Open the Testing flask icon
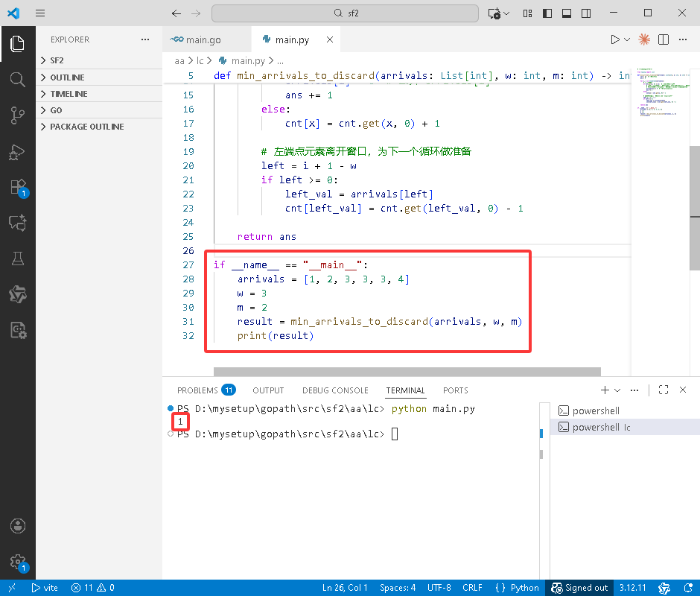This screenshot has height=596, width=700. click(17, 259)
